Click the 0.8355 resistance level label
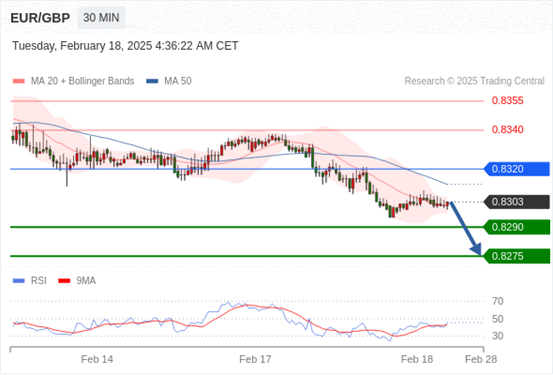The height and width of the screenshot is (375, 553). click(508, 101)
